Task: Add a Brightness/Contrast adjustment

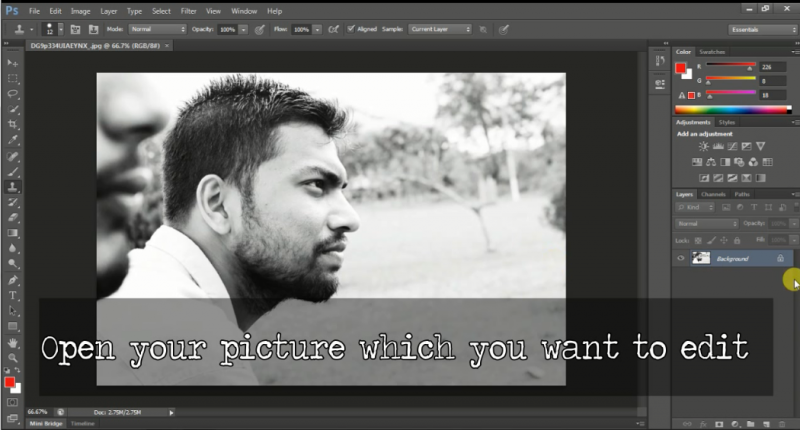Action: [x=704, y=146]
